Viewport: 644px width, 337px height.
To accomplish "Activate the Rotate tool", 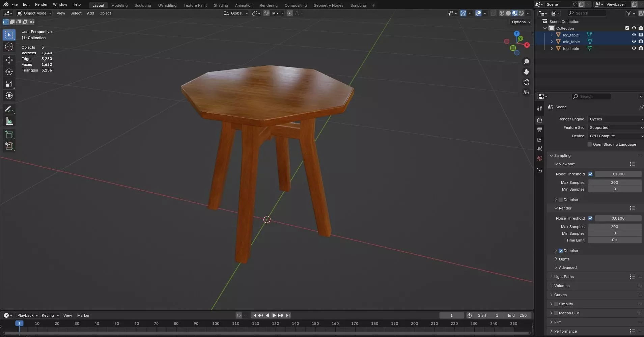I will (x=9, y=72).
